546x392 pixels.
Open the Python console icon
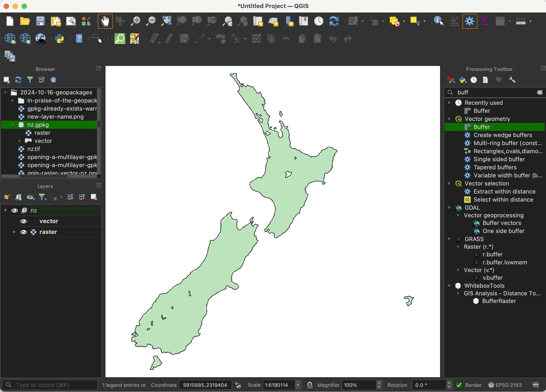59,39
